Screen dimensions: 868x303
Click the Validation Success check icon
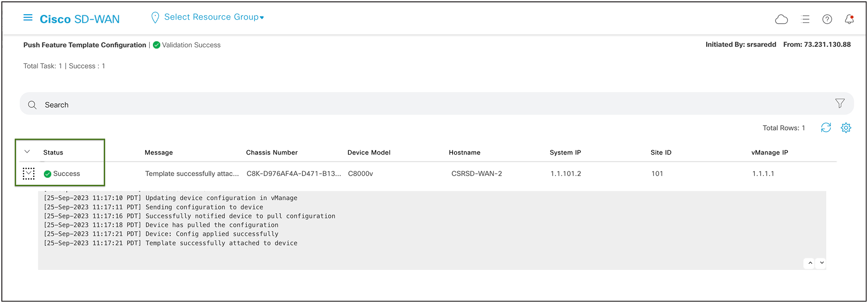click(x=157, y=45)
